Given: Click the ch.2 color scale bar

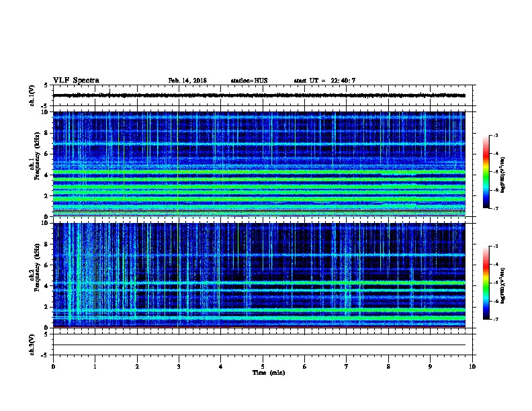Looking at the screenshot, I should 486,283.
